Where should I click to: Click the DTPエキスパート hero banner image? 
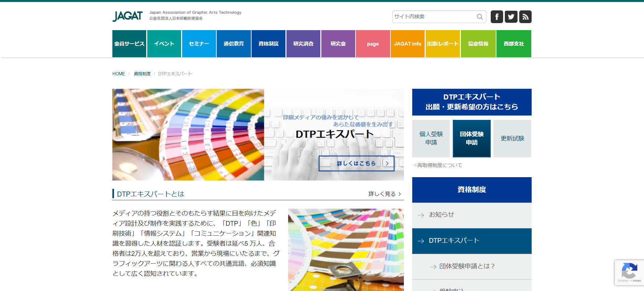(258, 135)
